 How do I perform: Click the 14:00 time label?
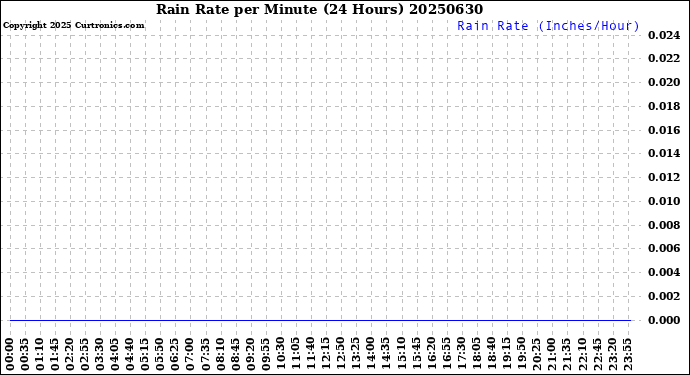pyautogui.click(x=371, y=355)
